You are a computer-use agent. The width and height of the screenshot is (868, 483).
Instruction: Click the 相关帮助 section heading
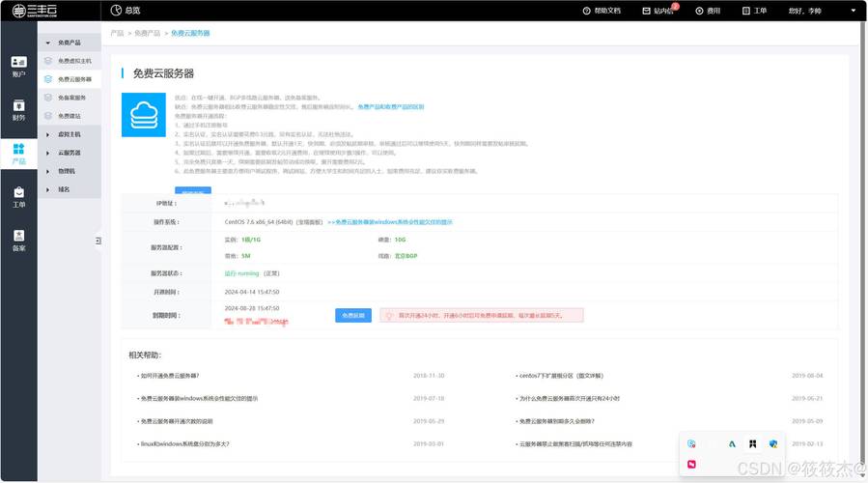coord(145,355)
